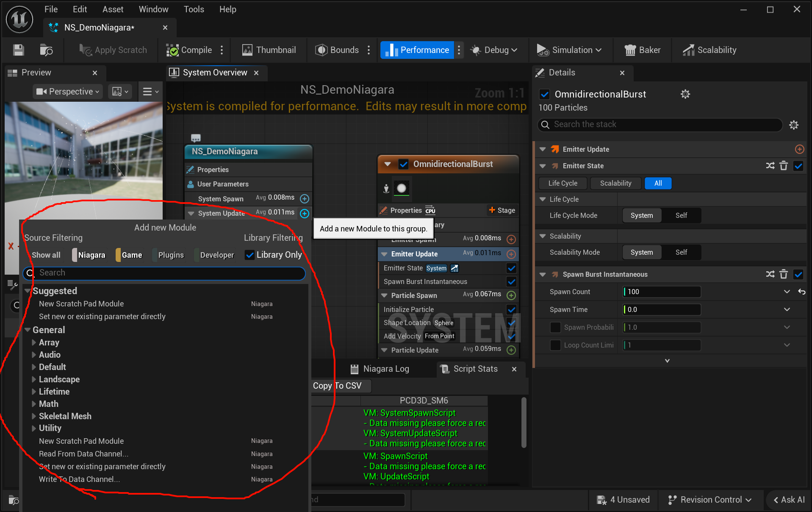Select Niagara source filter
Screen dimensions: 812x512
click(89, 255)
